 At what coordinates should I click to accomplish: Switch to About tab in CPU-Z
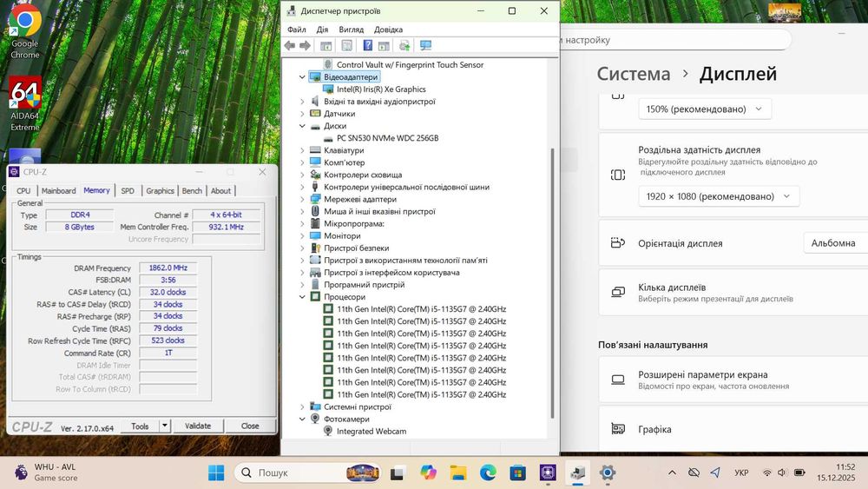click(220, 190)
